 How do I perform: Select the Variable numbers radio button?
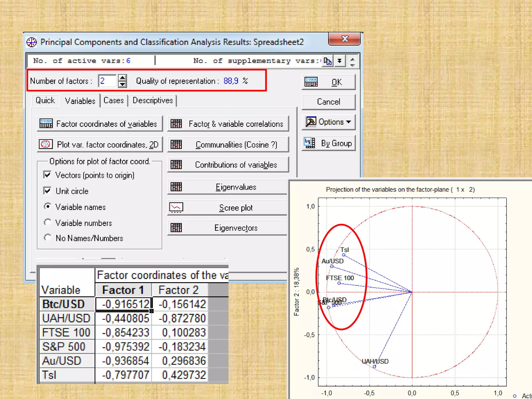48,223
